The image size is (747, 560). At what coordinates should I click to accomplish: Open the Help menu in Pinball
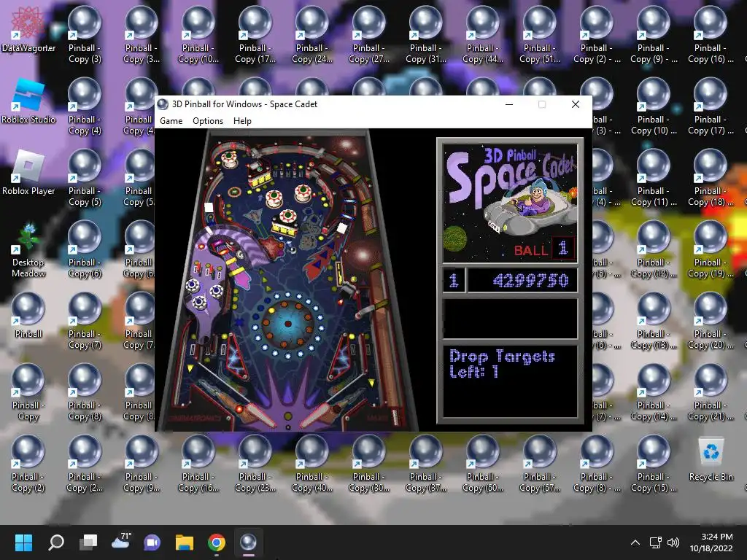click(242, 121)
